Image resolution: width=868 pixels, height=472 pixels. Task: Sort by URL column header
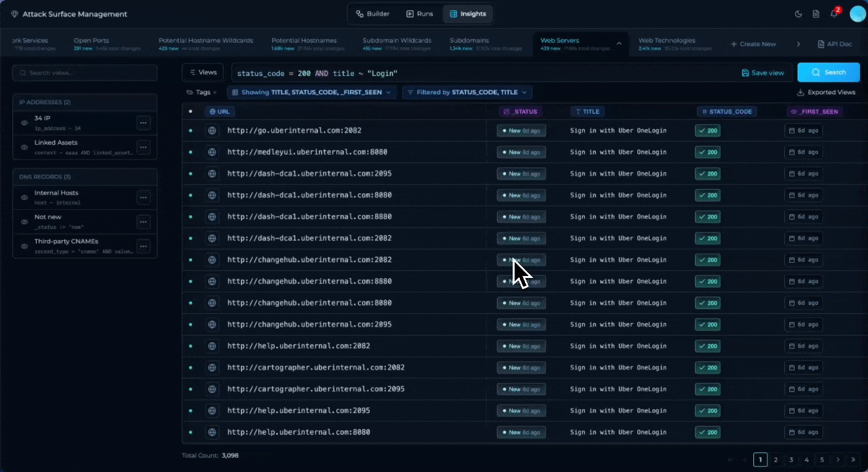pyautogui.click(x=220, y=111)
